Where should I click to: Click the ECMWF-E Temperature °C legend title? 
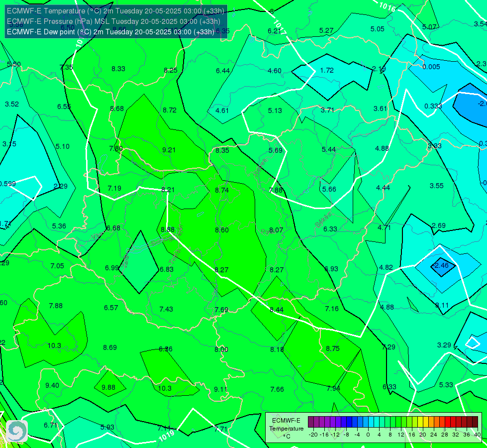pos(286,429)
